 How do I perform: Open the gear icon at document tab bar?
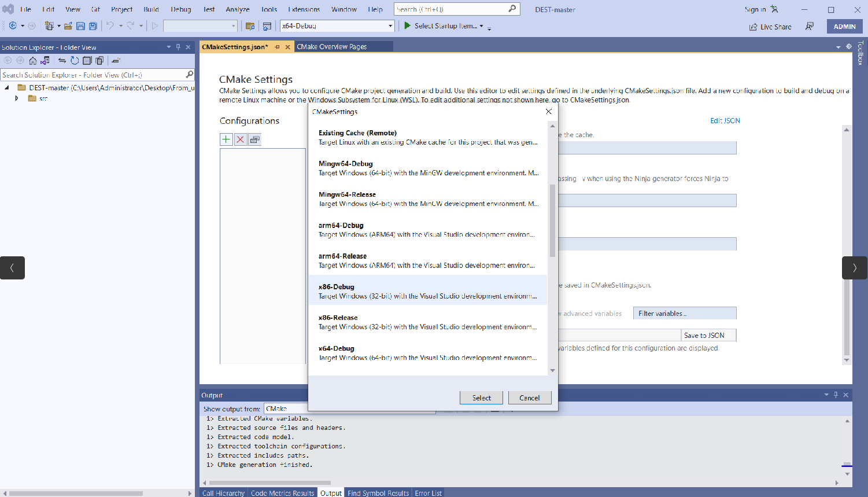pyautogui.click(x=849, y=46)
